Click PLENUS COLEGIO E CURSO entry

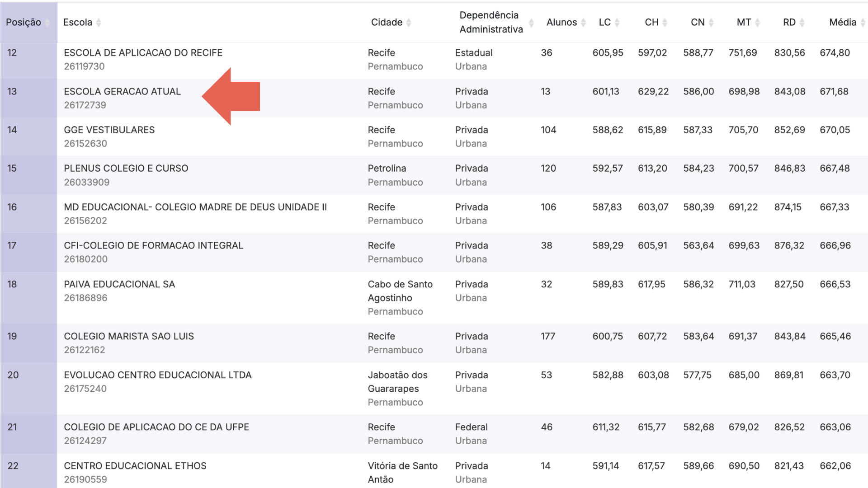click(126, 169)
